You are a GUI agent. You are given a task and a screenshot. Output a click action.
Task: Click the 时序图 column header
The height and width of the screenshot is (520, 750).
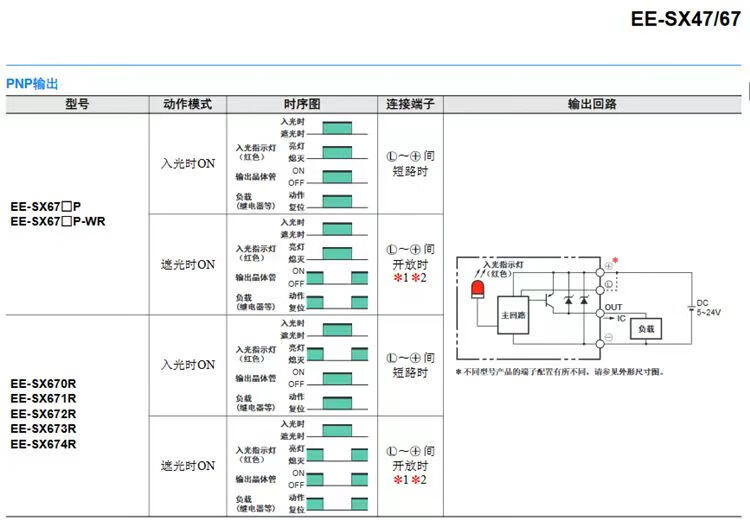tap(301, 104)
